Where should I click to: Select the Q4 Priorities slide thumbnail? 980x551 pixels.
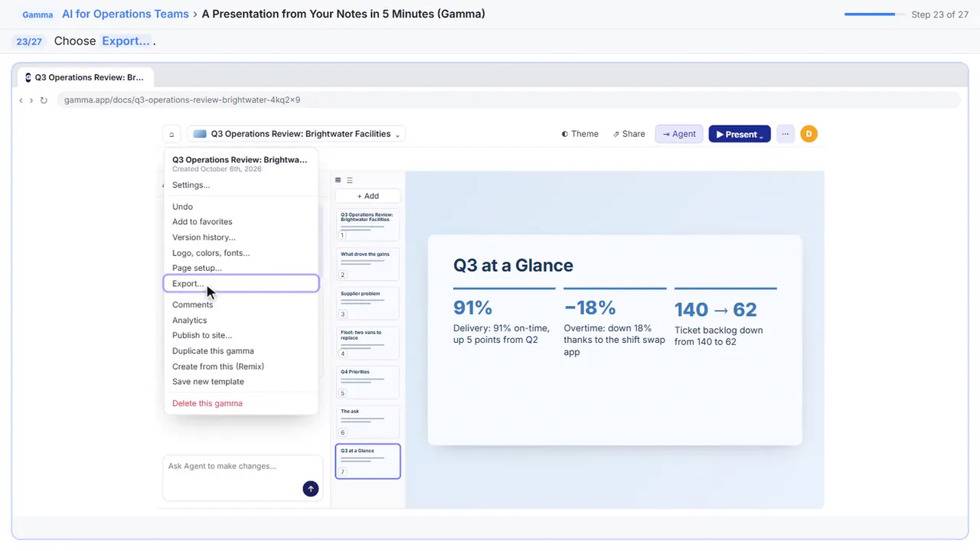coord(367,383)
